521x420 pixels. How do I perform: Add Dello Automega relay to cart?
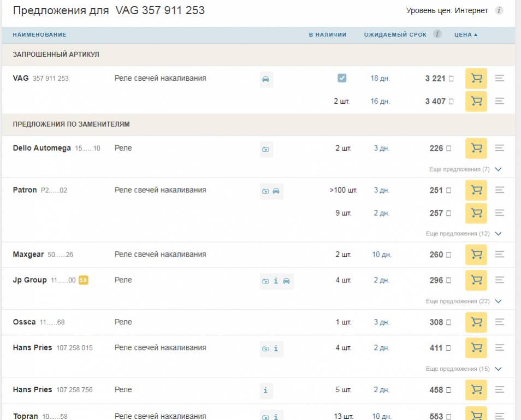coord(476,149)
